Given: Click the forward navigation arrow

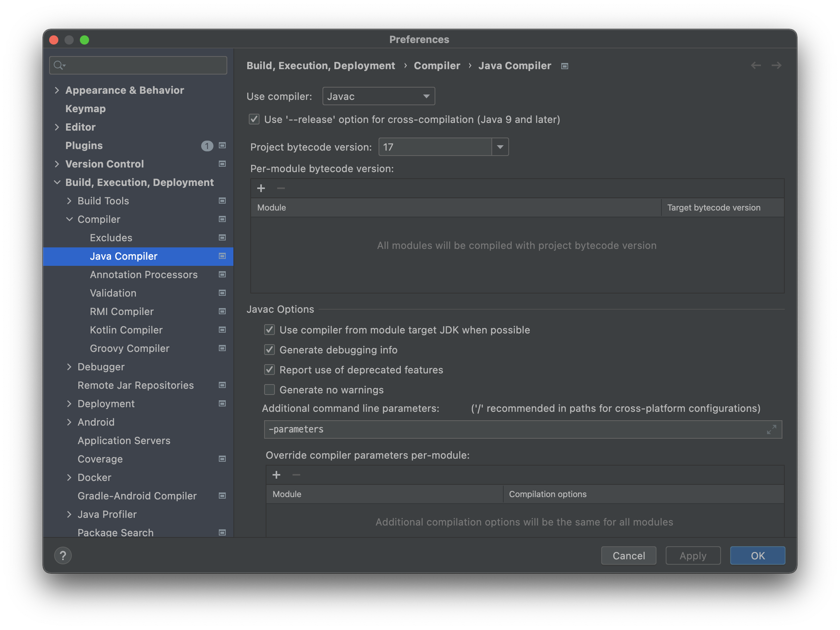Looking at the screenshot, I should click(x=776, y=65).
